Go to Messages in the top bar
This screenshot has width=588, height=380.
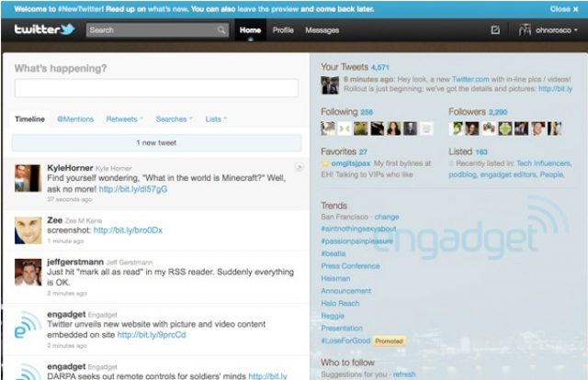tap(322, 30)
